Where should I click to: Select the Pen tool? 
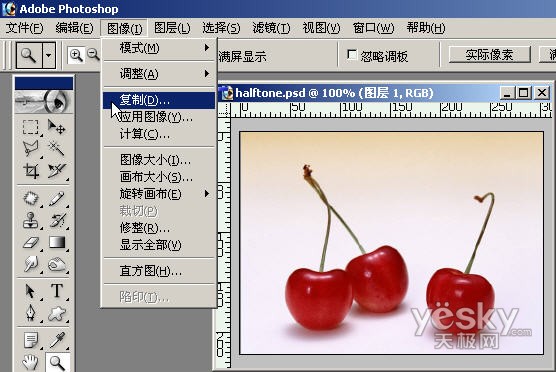coord(30,313)
